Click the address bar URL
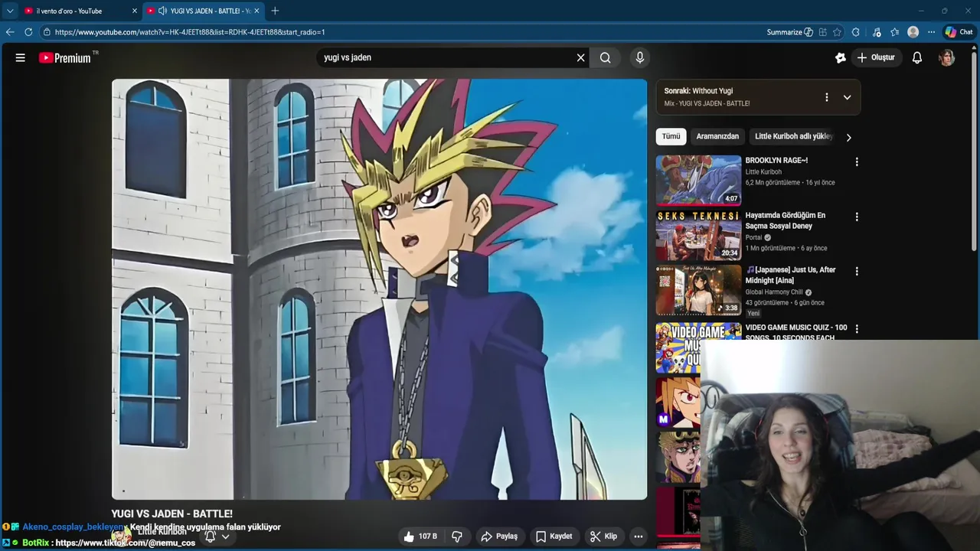Viewport: 980px width, 551px height. point(190,32)
